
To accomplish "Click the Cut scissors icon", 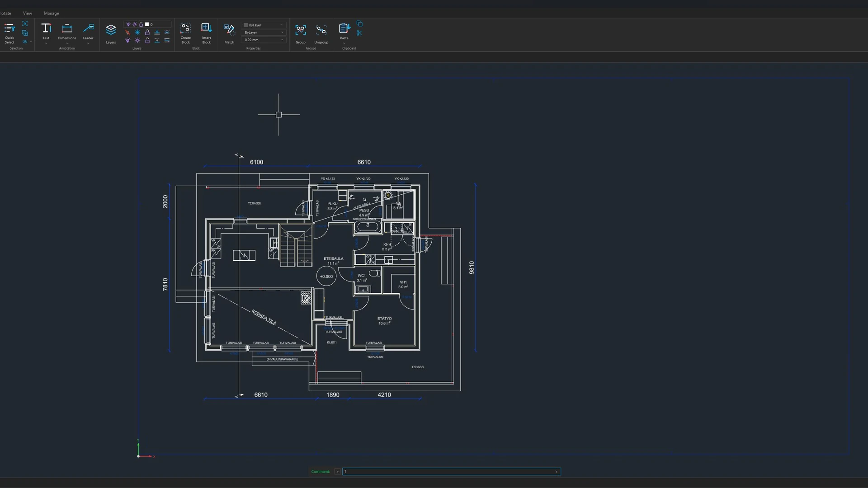I will (359, 33).
